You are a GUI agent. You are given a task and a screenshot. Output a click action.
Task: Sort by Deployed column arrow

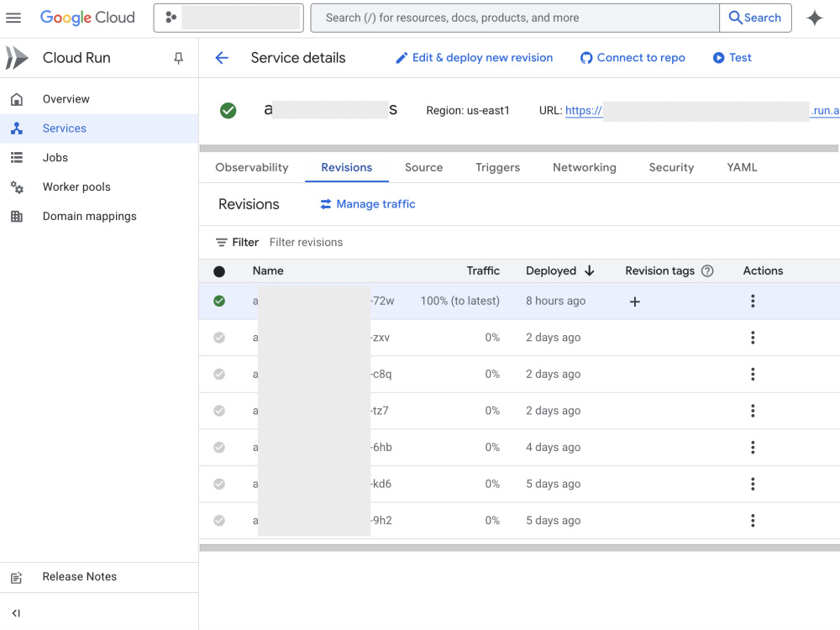pyautogui.click(x=590, y=271)
